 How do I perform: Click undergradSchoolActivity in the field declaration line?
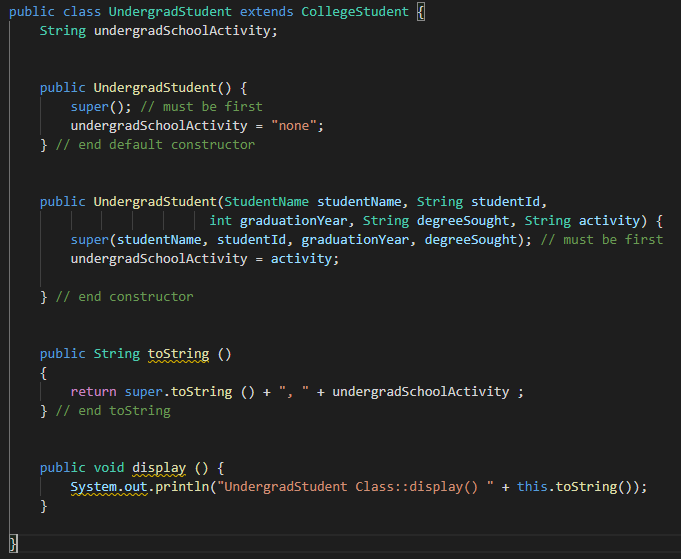tap(182, 31)
